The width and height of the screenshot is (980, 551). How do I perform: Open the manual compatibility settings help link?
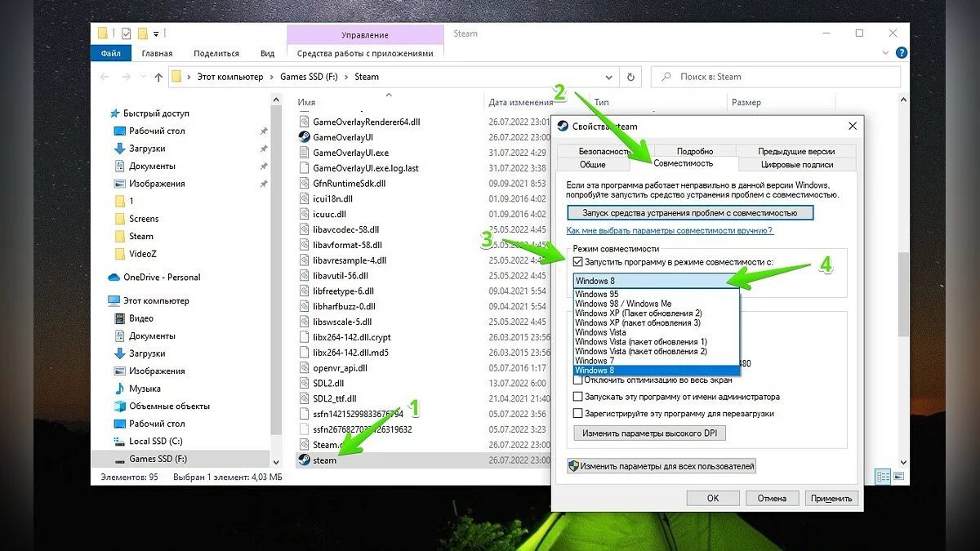[670, 231]
